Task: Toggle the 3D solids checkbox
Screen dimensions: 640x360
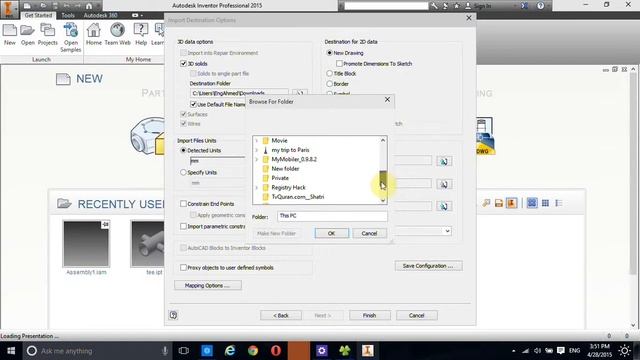Action: tap(183, 64)
